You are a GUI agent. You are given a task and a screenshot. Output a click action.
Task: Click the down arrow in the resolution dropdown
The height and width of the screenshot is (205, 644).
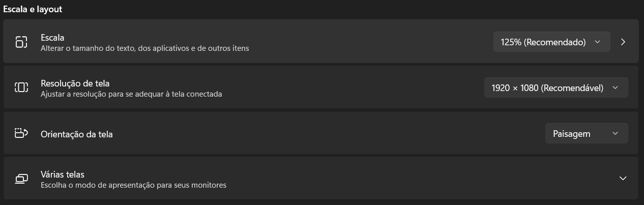click(615, 88)
